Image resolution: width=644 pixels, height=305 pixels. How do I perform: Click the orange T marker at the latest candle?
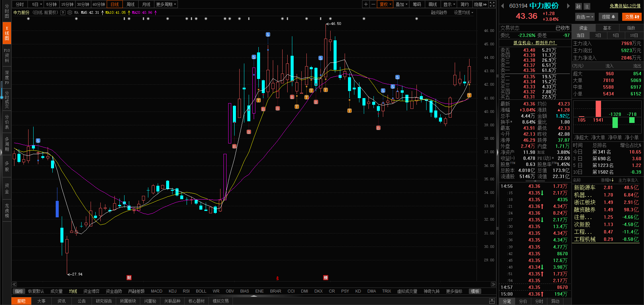(x=469, y=95)
